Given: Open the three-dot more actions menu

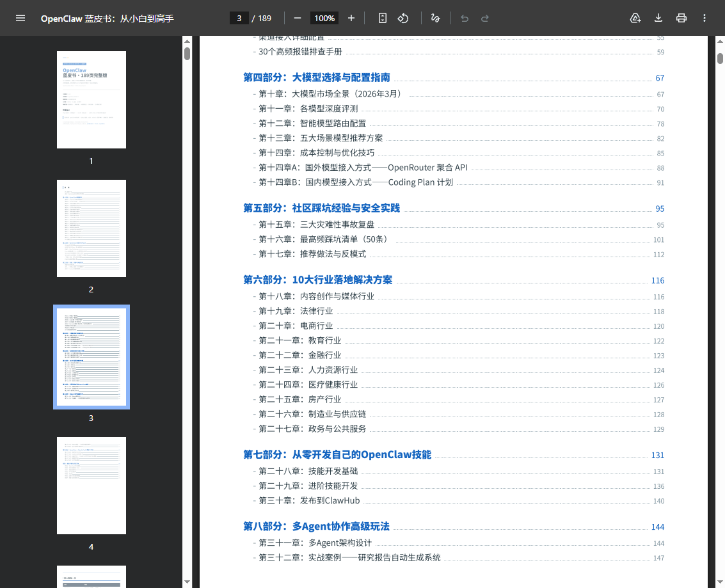Looking at the screenshot, I should (x=705, y=18).
